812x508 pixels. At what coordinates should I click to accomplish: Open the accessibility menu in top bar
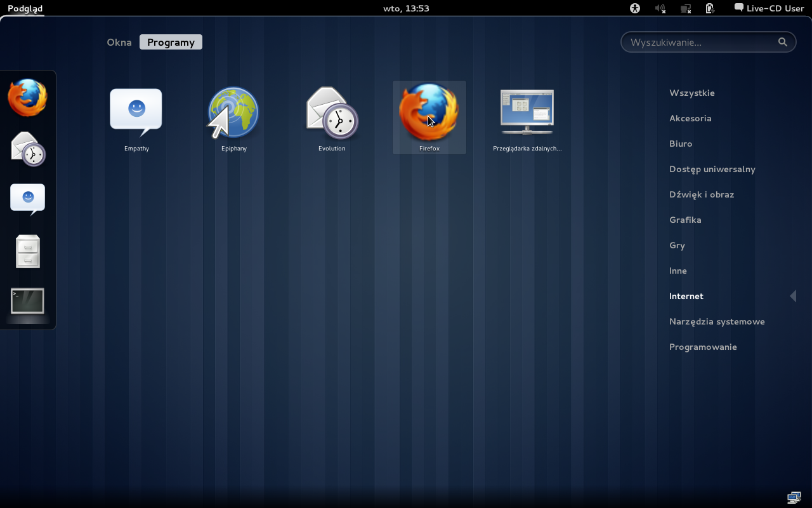click(x=635, y=8)
